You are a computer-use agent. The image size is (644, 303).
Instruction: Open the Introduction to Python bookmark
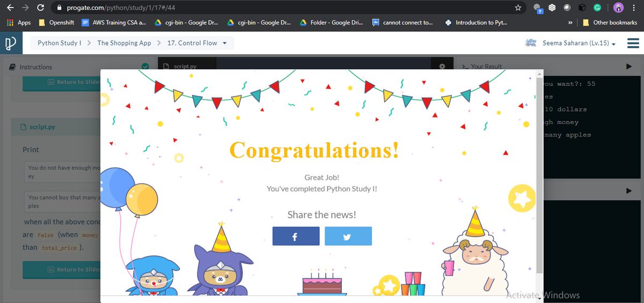pyautogui.click(x=475, y=23)
